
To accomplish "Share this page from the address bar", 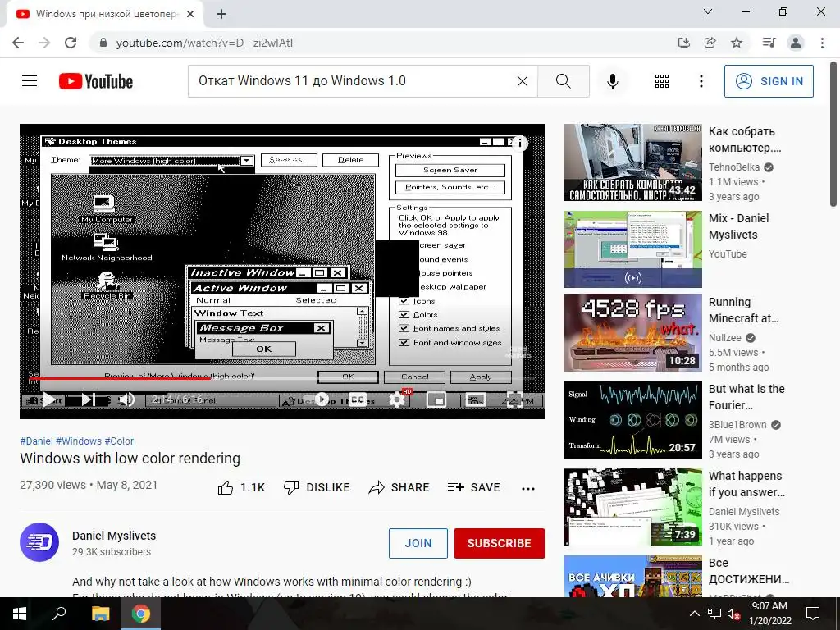I will click(710, 43).
